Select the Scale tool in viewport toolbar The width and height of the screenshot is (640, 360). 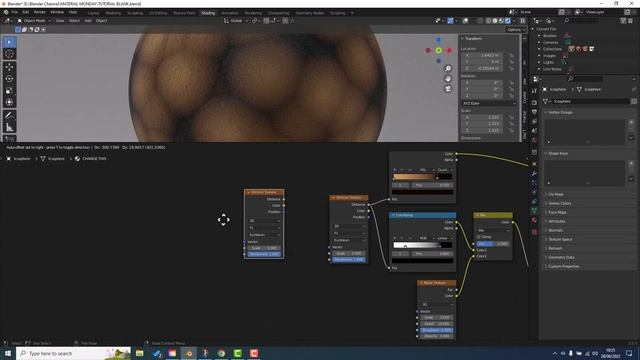(9, 91)
